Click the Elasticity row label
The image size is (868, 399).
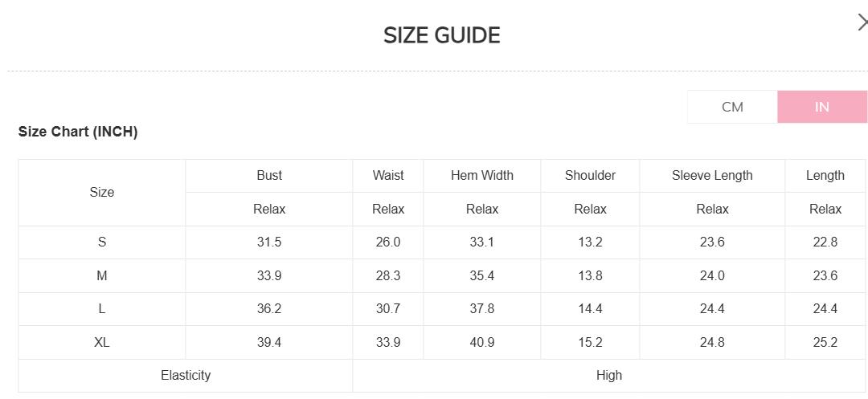click(x=186, y=376)
